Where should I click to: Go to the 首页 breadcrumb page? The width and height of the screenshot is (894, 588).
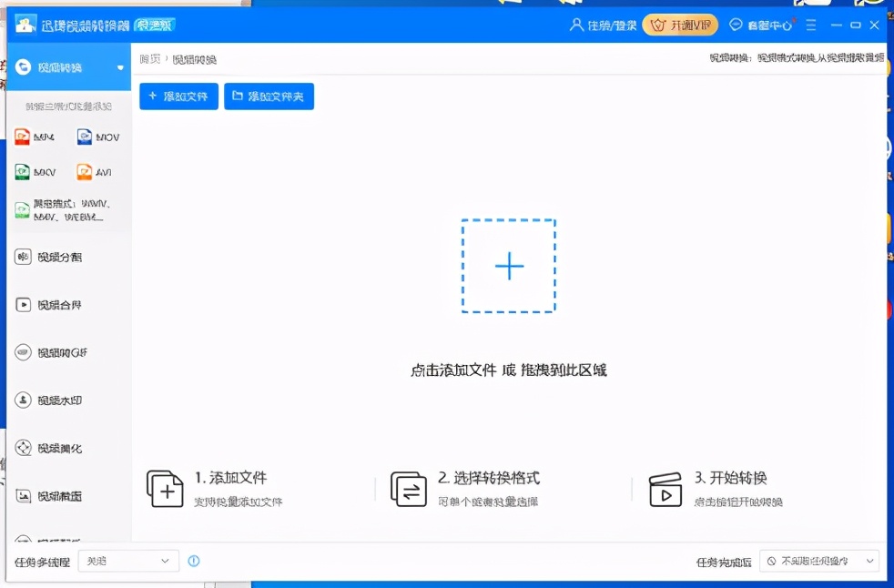point(149,59)
